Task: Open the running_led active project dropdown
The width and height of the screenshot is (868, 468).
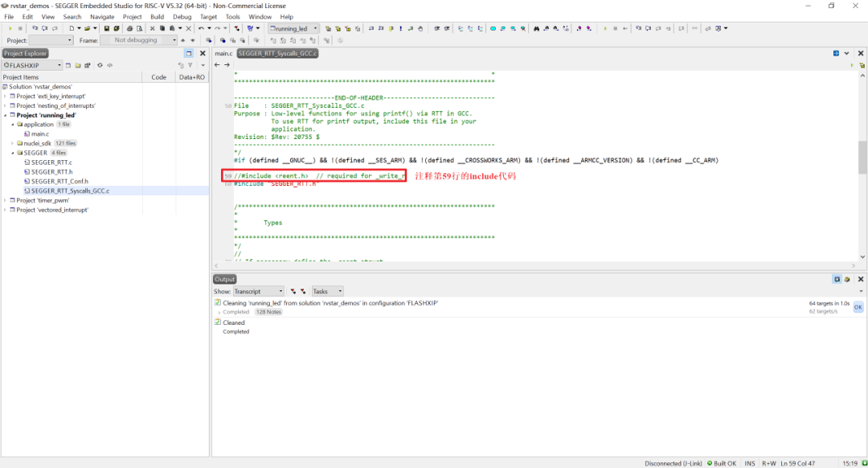Action: (x=293, y=28)
